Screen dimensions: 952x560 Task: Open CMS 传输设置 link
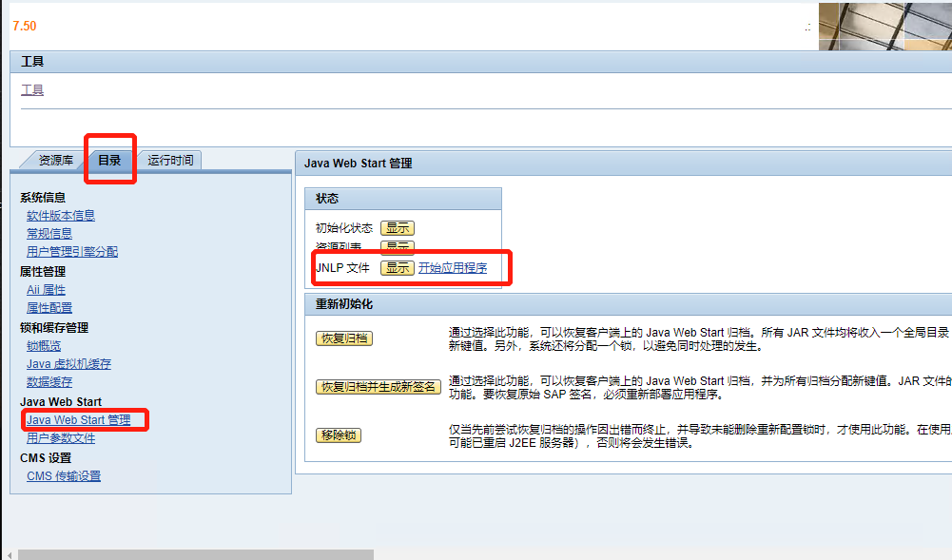pyautogui.click(x=64, y=476)
